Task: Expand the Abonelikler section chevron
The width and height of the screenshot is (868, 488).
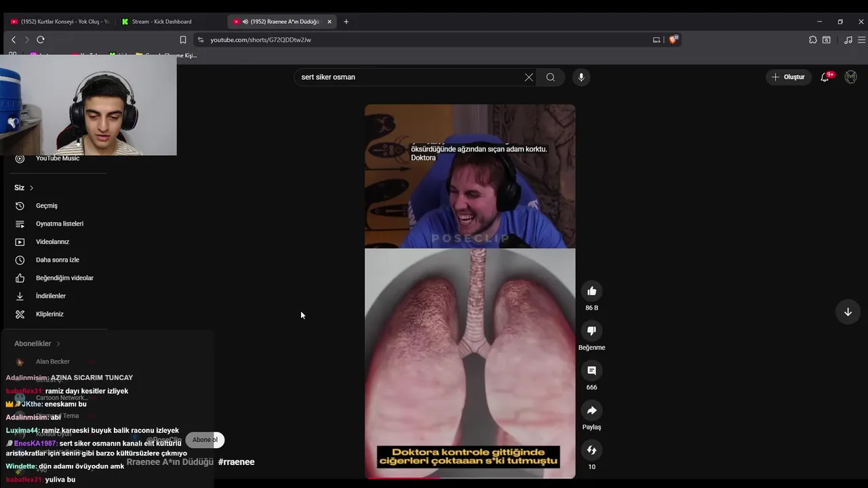Action: (x=58, y=344)
